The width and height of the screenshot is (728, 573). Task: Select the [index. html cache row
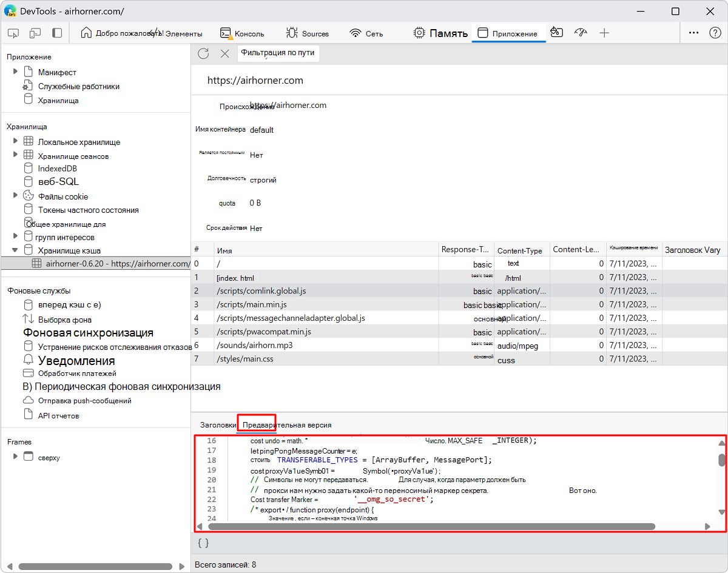(x=459, y=277)
